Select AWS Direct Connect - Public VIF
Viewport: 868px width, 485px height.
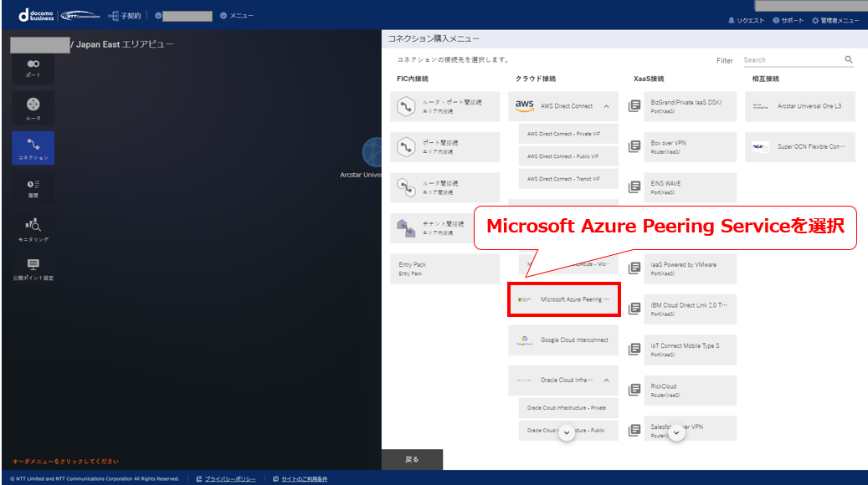(568, 156)
